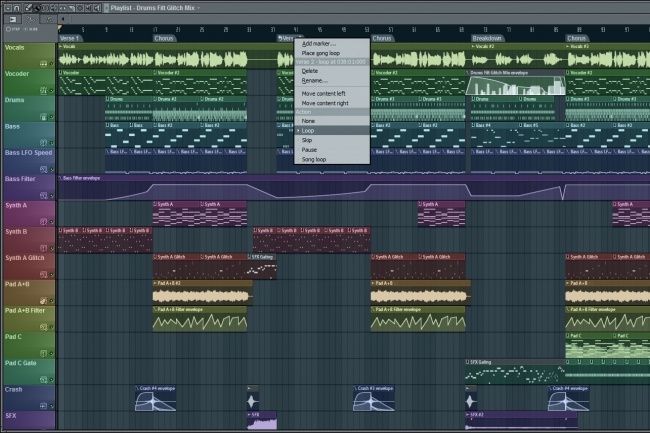Click the Bass LFO Speed track icon
This screenshot has width=650, height=433.
pyautogui.click(x=44, y=169)
